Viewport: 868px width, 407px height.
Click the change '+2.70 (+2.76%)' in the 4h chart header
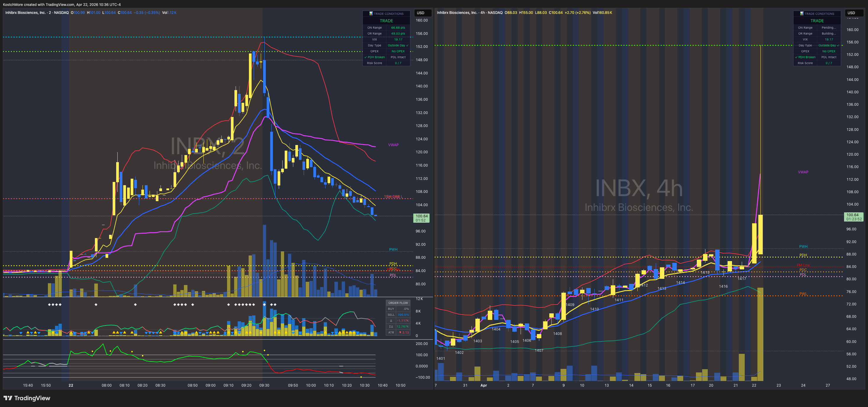pyautogui.click(x=578, y=12)
